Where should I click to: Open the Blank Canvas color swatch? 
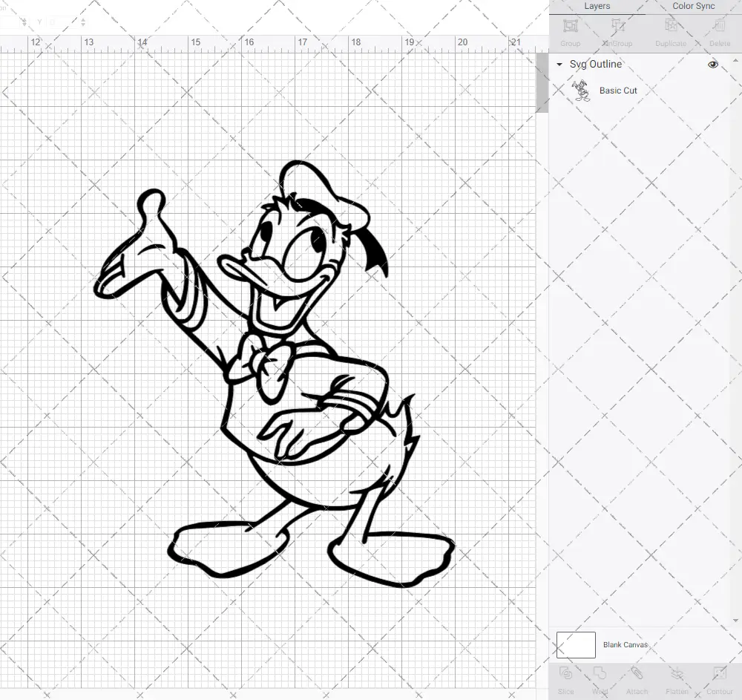[x=576, y=644]
